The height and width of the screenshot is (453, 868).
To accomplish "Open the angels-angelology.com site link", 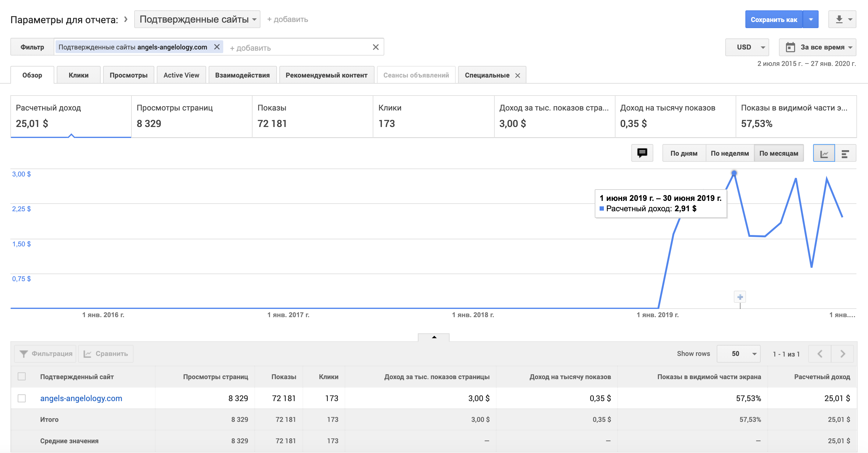I will (x=81, y=398).
